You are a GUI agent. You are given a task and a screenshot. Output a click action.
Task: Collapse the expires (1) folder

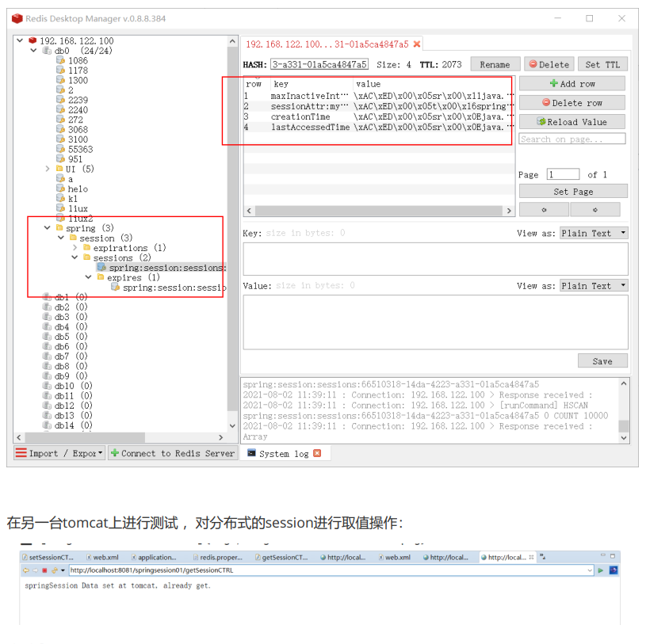pyautogui.click(x=88, y=278)
